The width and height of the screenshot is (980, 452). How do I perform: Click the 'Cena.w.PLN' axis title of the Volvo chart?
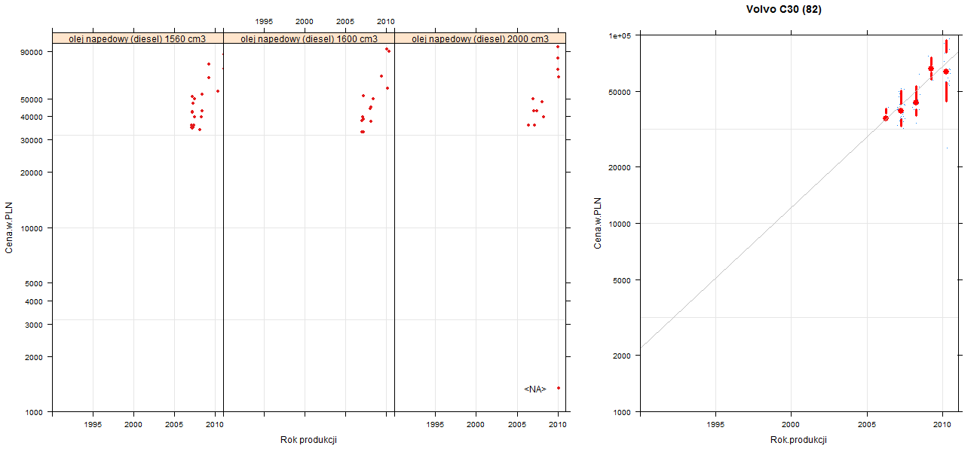tap(598, 223)
